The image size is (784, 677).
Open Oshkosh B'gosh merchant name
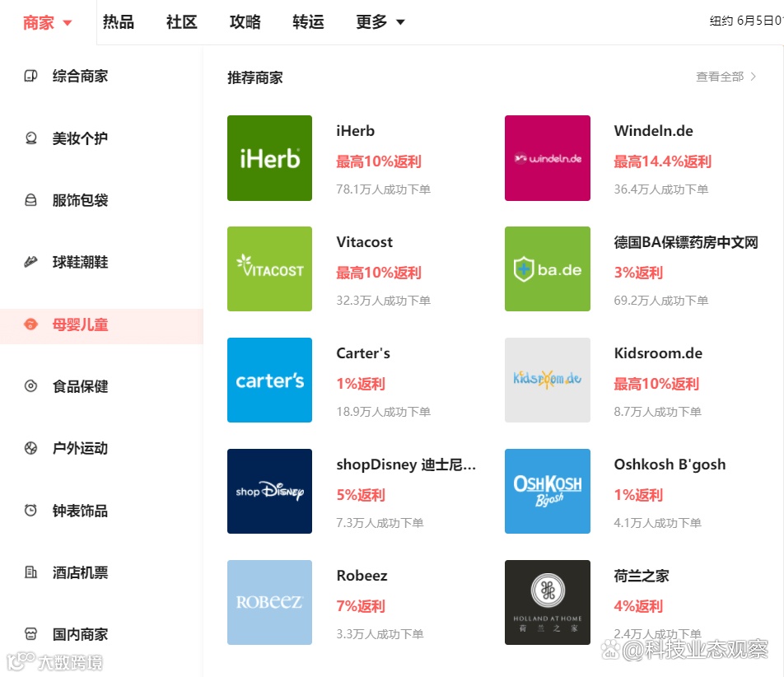[x=670, y=465]
